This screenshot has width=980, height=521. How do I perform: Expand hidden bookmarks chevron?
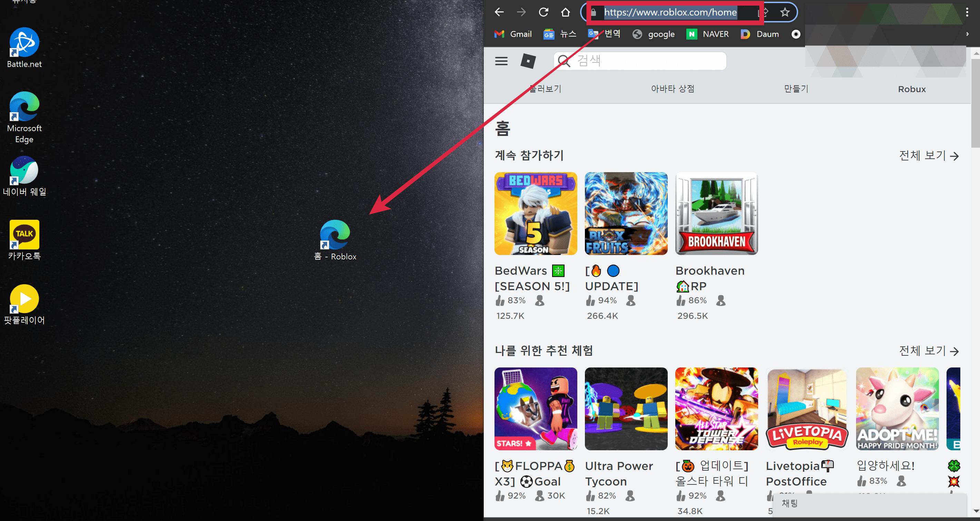(968, 34)
